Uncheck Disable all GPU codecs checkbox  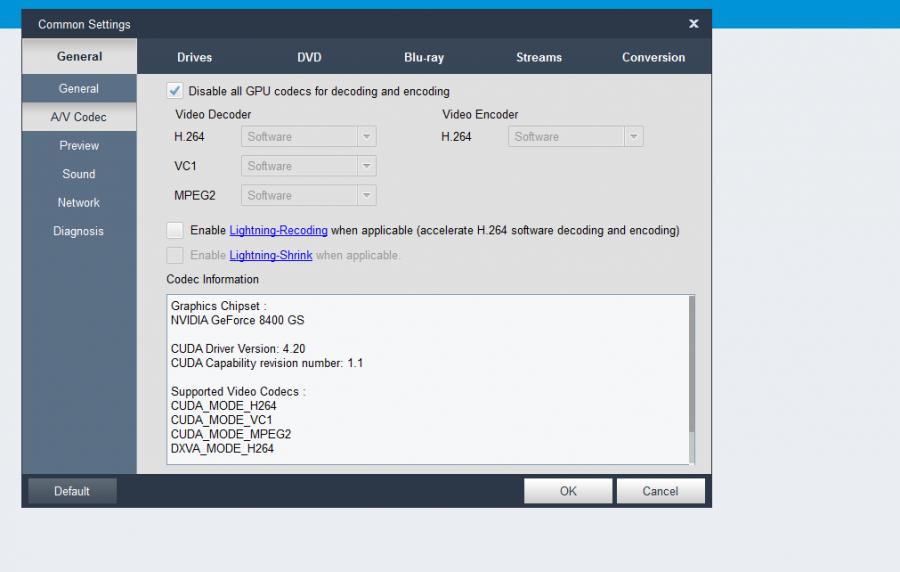coord(175,91)
